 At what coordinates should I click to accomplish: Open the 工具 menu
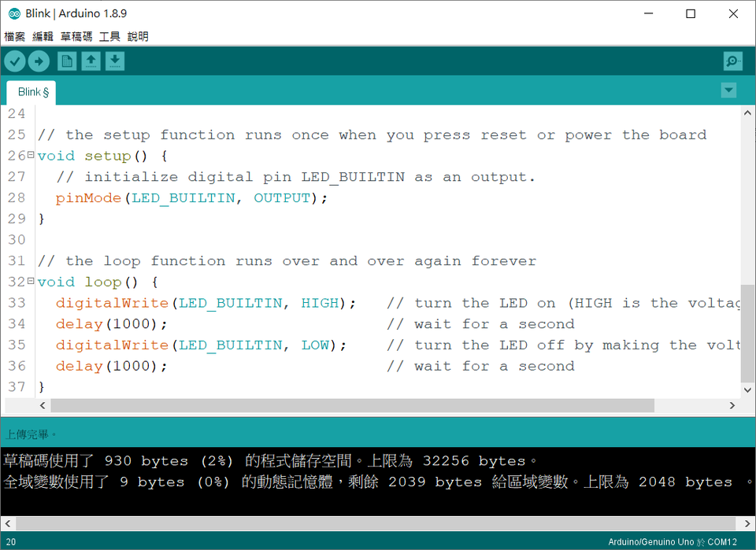click(x=109, y=36)
